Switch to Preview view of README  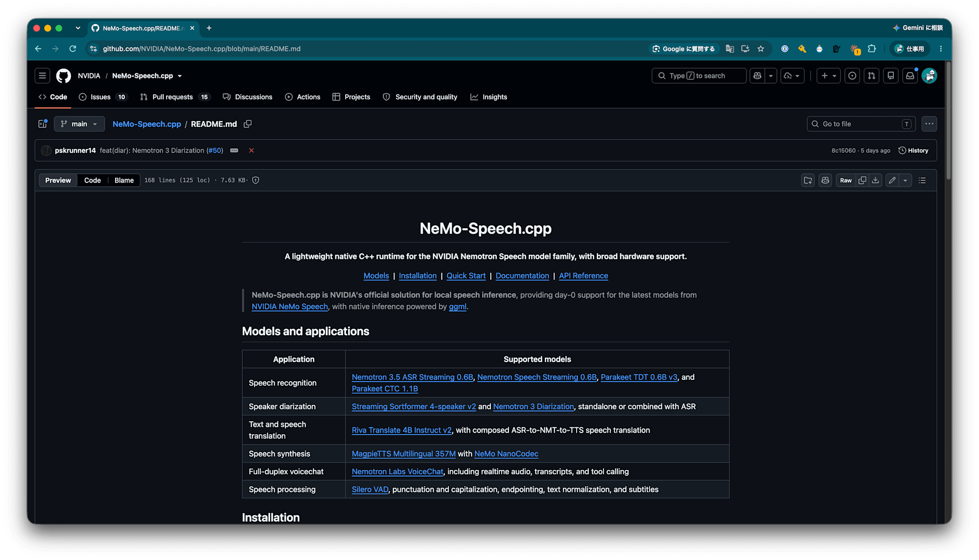click(58, 181)
